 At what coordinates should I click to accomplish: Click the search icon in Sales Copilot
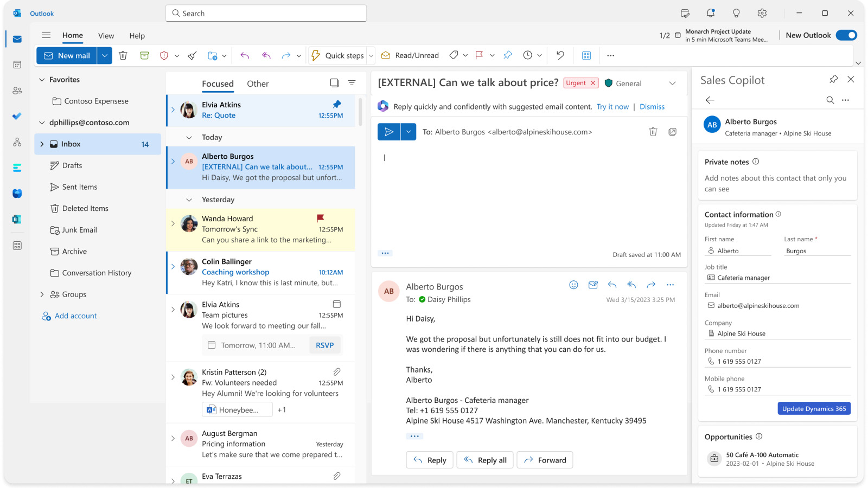coord(830,100)
